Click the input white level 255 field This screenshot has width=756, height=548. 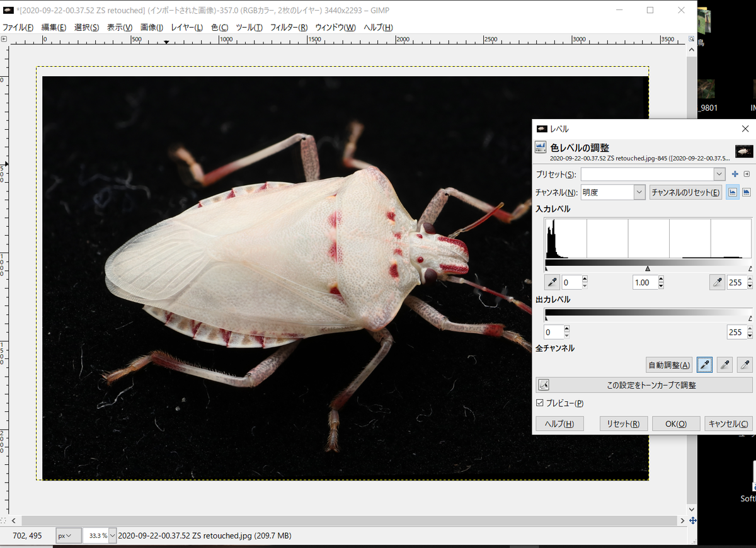[736, 283]
